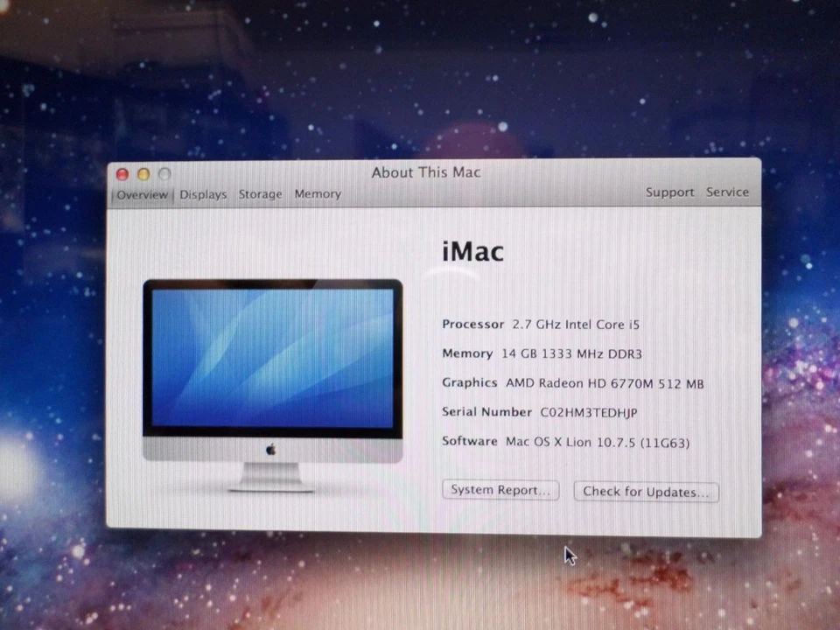Select the Memory tab

click(318, 193)
